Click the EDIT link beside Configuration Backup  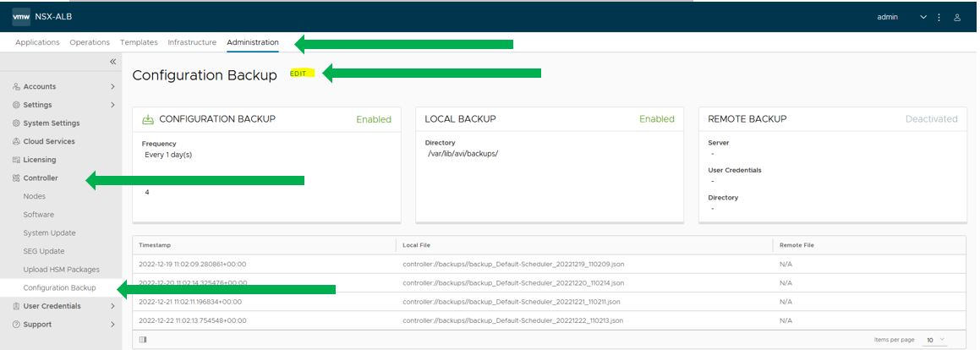tap(298, 73)
